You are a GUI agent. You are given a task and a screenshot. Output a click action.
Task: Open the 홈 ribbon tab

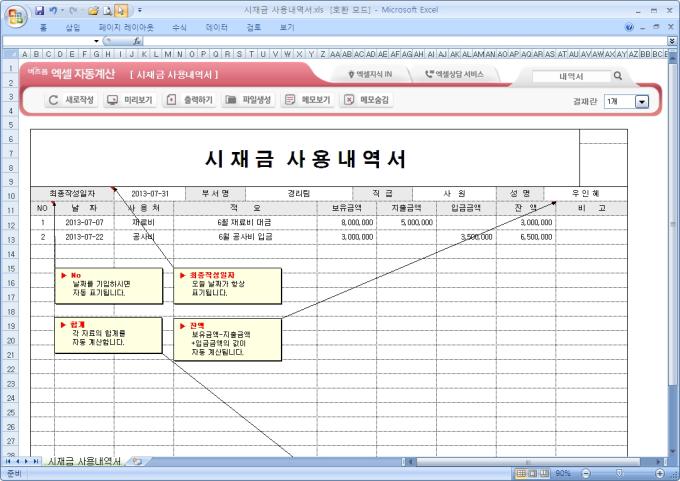pos(43,28)
